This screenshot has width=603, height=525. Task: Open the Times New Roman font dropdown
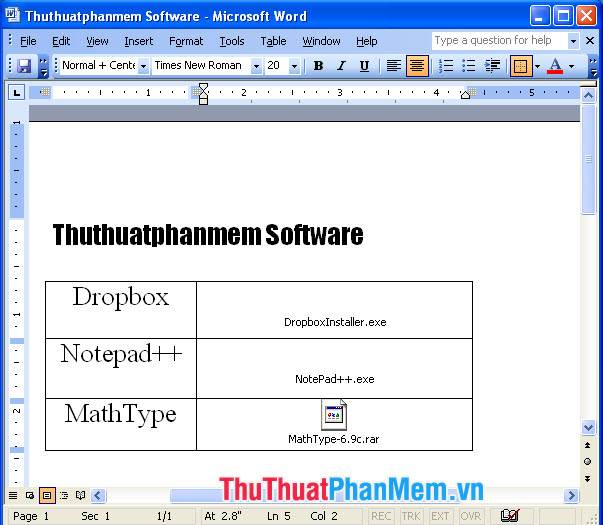point(257,66)
